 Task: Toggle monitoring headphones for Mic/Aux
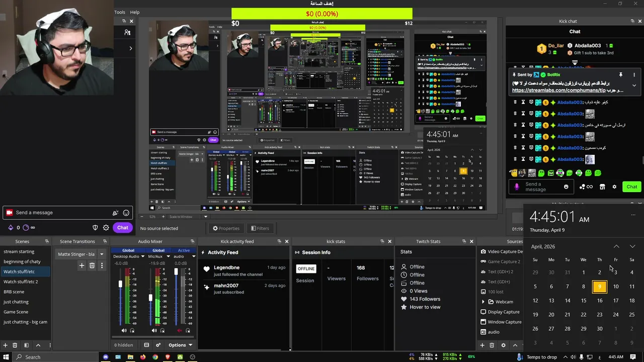162,330
